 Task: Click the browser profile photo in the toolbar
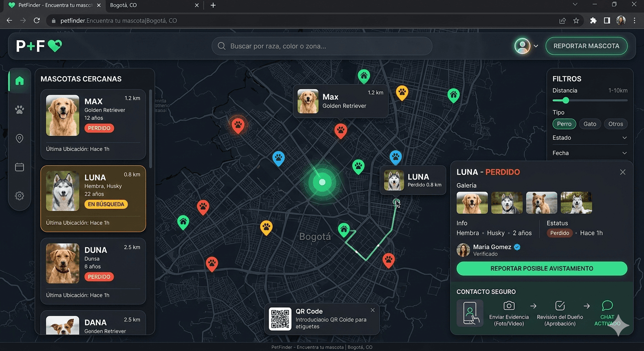[621, 21]
